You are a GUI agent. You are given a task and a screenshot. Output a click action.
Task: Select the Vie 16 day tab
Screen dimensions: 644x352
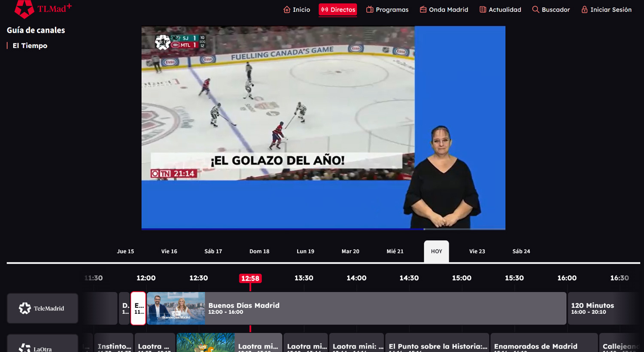pyautogui.click(x=169, y=252)
